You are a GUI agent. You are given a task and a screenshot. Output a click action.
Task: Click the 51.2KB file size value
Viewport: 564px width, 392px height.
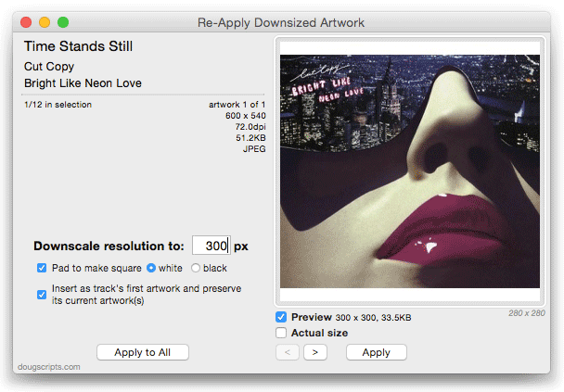(x=250, y=138)
